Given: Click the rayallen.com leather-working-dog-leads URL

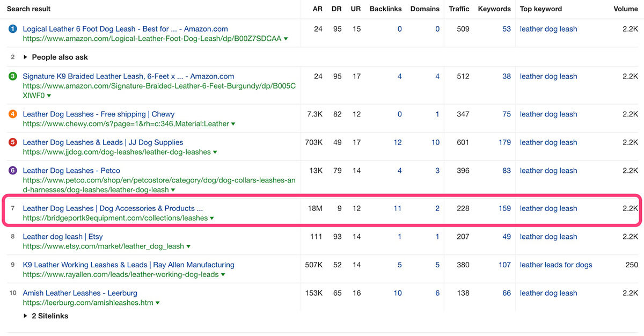Looking at the screenshot, I should 120,275.
